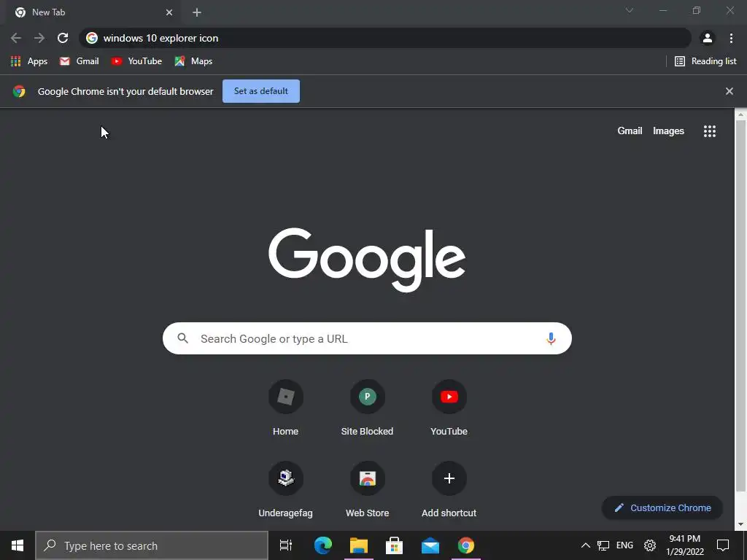Screen dimensions: 747x560
Task: Click Customize Chrome button
Action: [x=662, y=508]
